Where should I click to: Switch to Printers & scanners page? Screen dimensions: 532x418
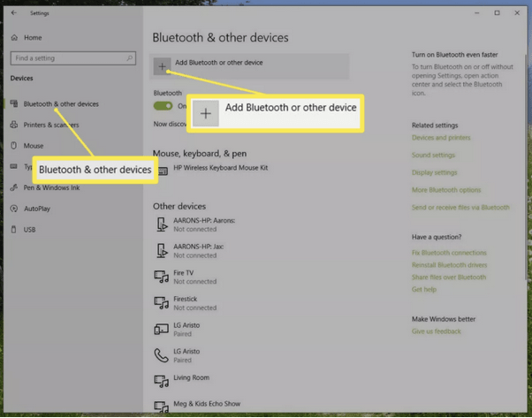click(x=51, y=125)
